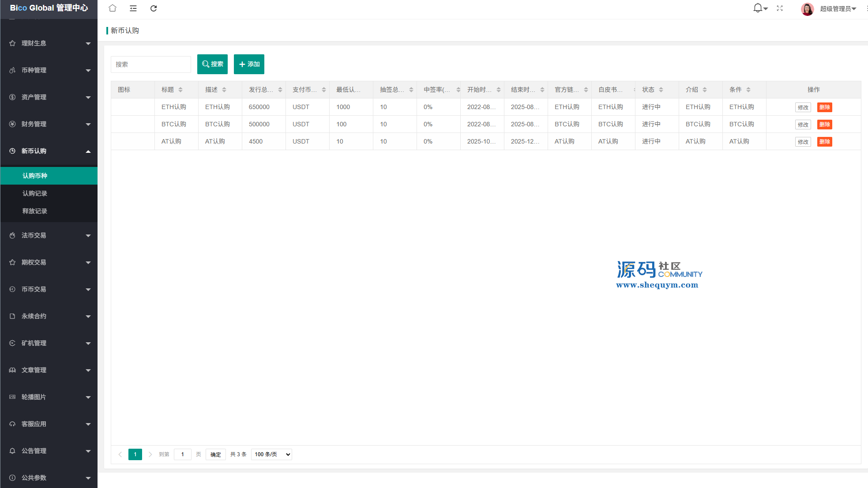
Task: Open 认购记录 submenu item
Action: 35,193
